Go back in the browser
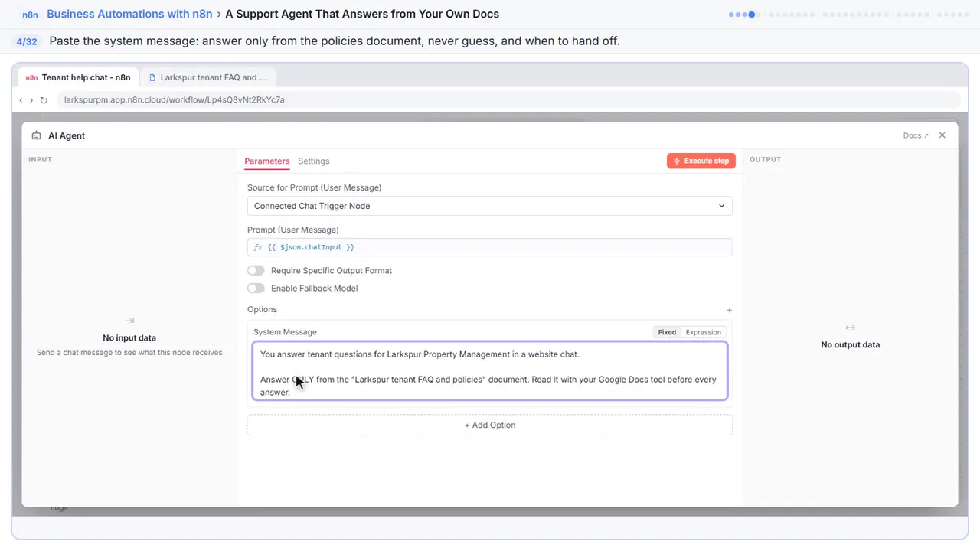 point(21,100)
